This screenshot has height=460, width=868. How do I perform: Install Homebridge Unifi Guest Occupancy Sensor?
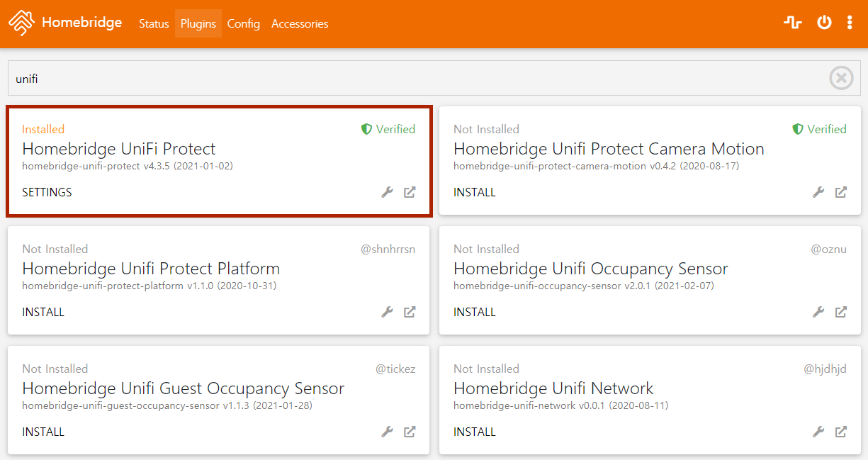pyautogui.click(x=43, y=432)
